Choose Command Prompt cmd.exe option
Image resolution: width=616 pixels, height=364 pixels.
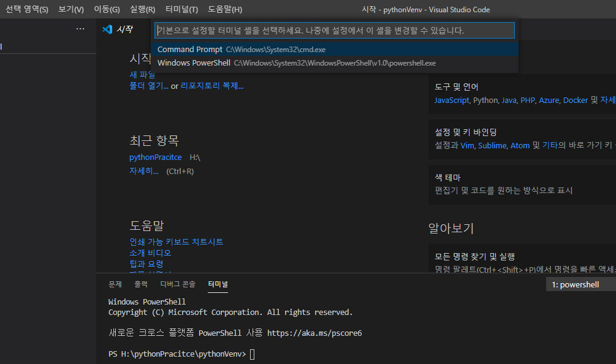point(335,50)
